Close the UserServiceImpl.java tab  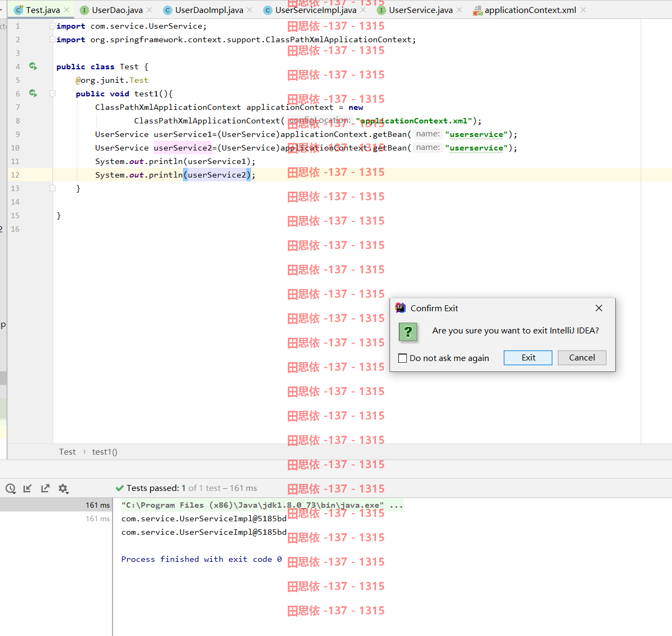point(363,10)
